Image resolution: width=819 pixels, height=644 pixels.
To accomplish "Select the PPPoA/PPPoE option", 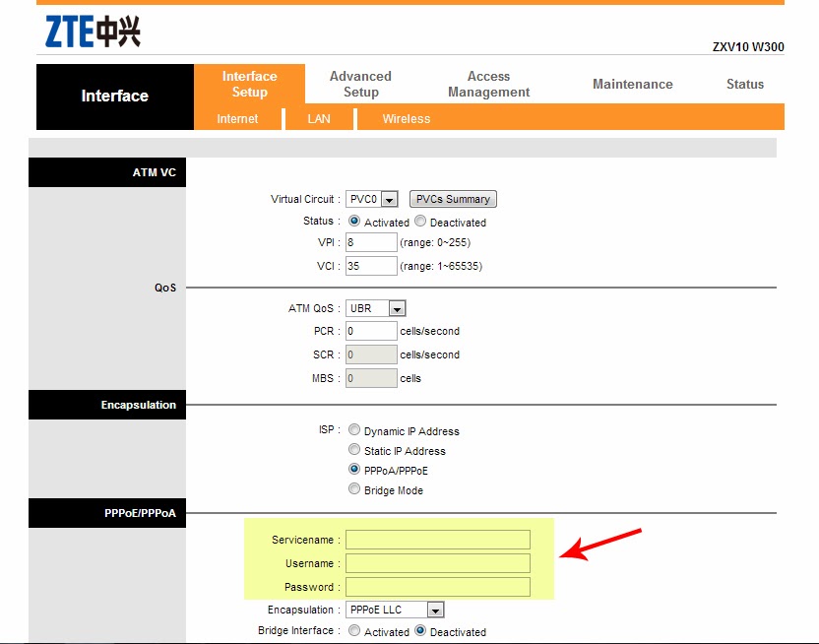I will [x=353, y=470].
